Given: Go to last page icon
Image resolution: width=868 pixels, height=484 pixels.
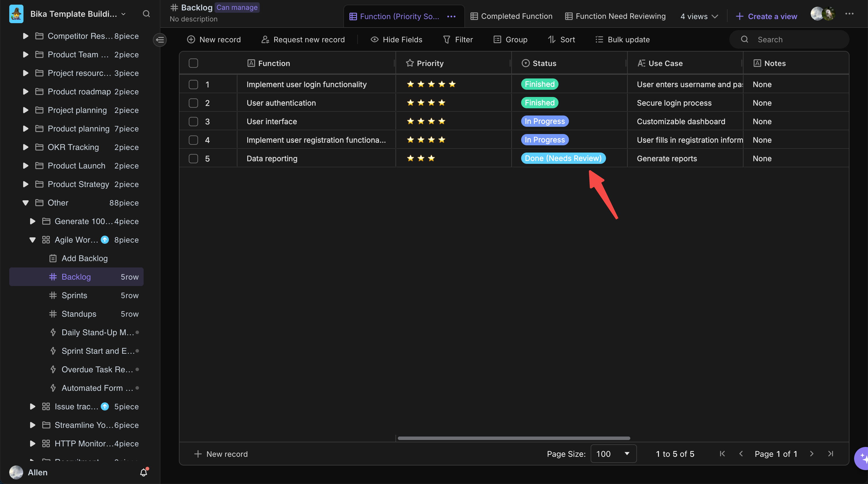Looking at the screenshot, I should [x=831, y=454].
